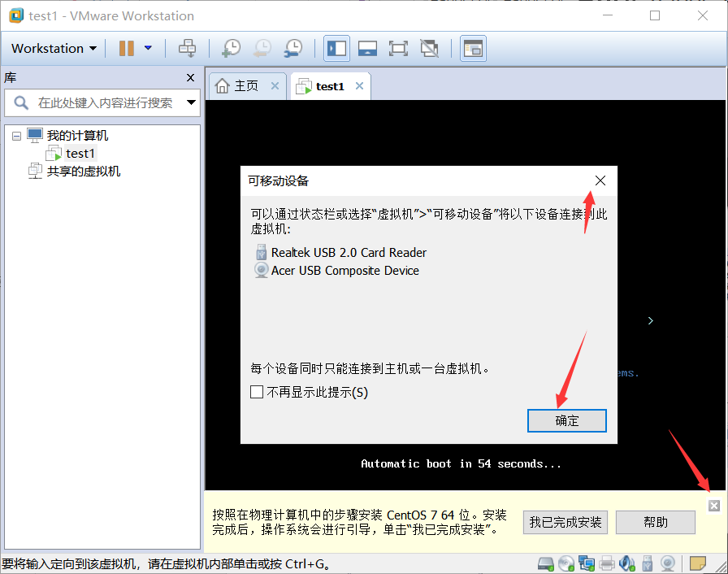728x574 pixels.
Task: Take a snapshot of the VM
Action: 232,48
